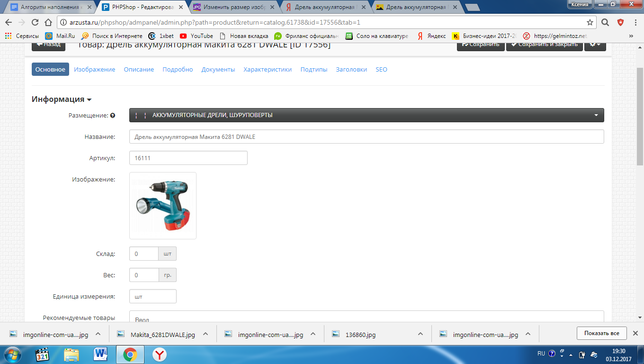Click the drill product image thumbnail
This screenshot has width=644, height=364.
[x=163, y=206]
